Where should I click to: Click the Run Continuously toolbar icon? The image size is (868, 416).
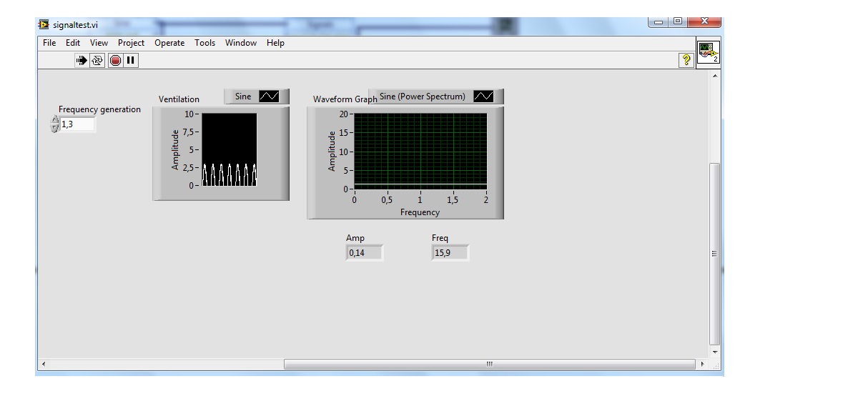[98, 61]
